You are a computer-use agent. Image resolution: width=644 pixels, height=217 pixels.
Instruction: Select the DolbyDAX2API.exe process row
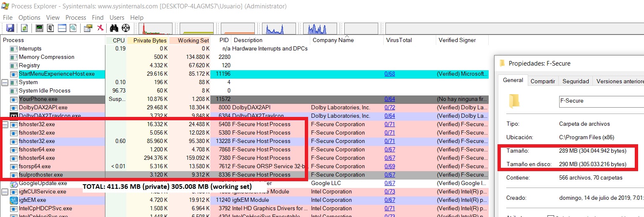coord(245,107)
